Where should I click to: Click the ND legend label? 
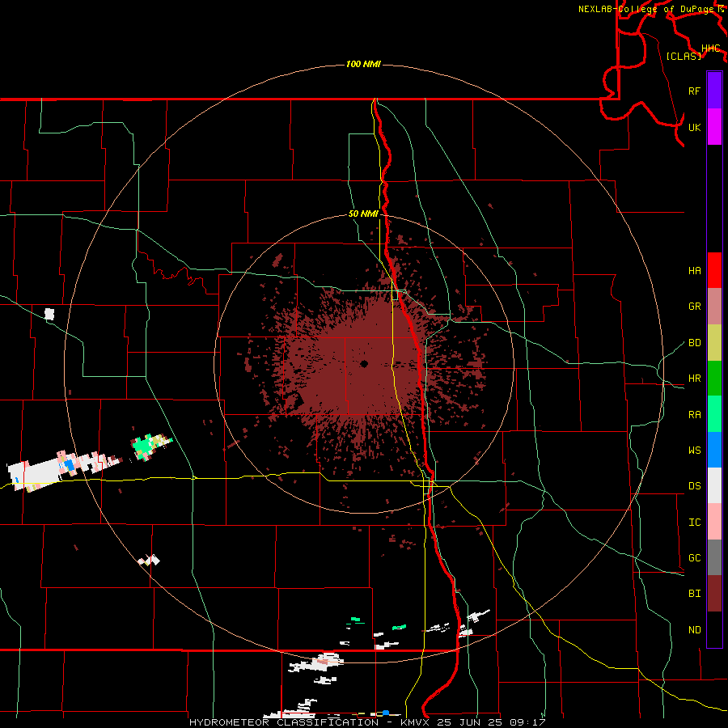[x=694, y=630]
